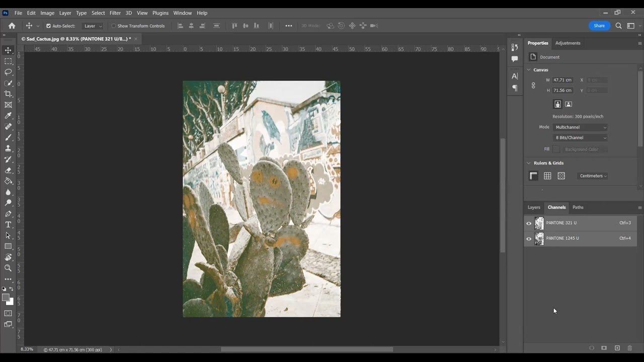This screenshot has height=362, width=644.
Task: Click the search magnifier icon near Share
Action: (619, 26)
